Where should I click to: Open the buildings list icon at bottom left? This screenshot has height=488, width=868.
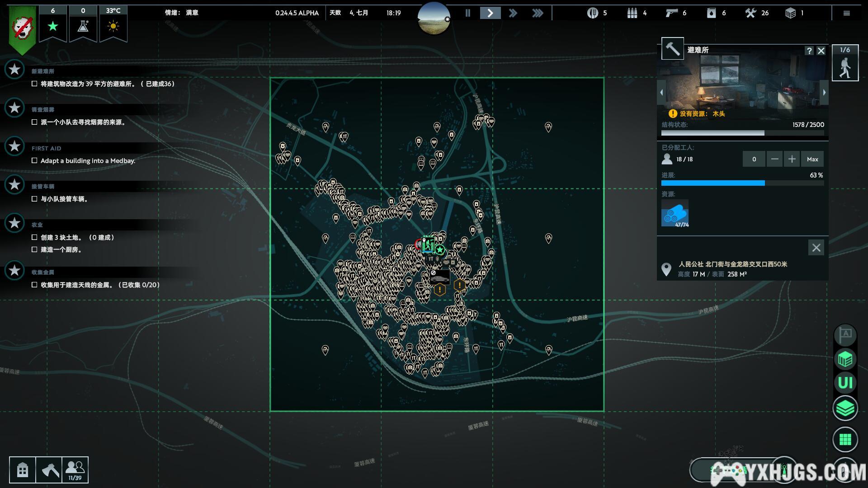point(22,470)
